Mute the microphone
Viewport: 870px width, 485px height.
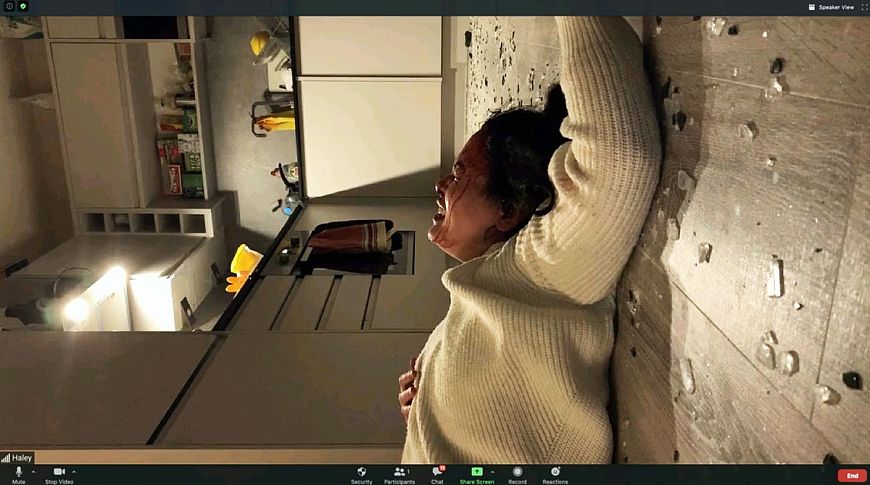18,472
